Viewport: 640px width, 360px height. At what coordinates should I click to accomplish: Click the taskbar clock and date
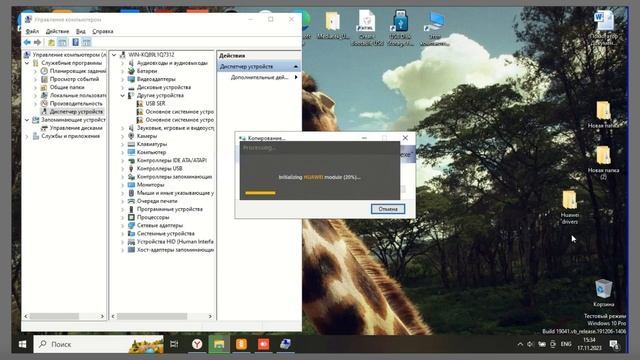(x=589, y=344)
